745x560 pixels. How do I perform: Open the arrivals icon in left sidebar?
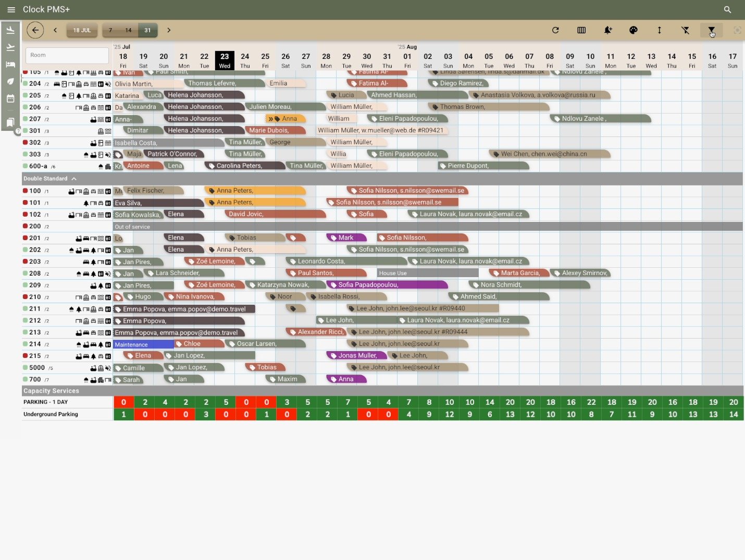click(10, 31)
